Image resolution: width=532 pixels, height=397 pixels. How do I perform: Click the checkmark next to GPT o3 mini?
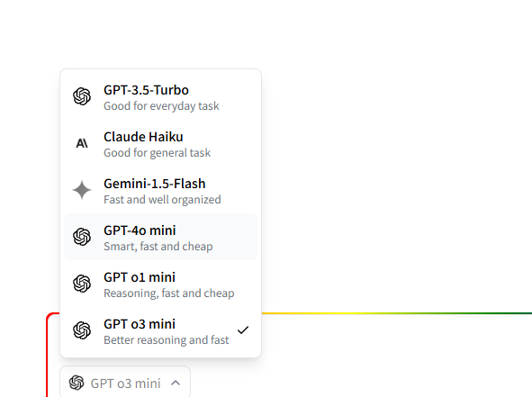243,329
